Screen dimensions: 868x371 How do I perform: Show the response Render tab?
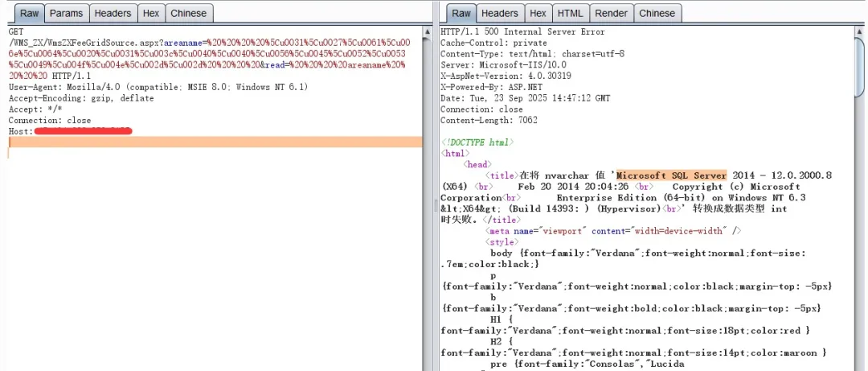click(x=611, y=13)
